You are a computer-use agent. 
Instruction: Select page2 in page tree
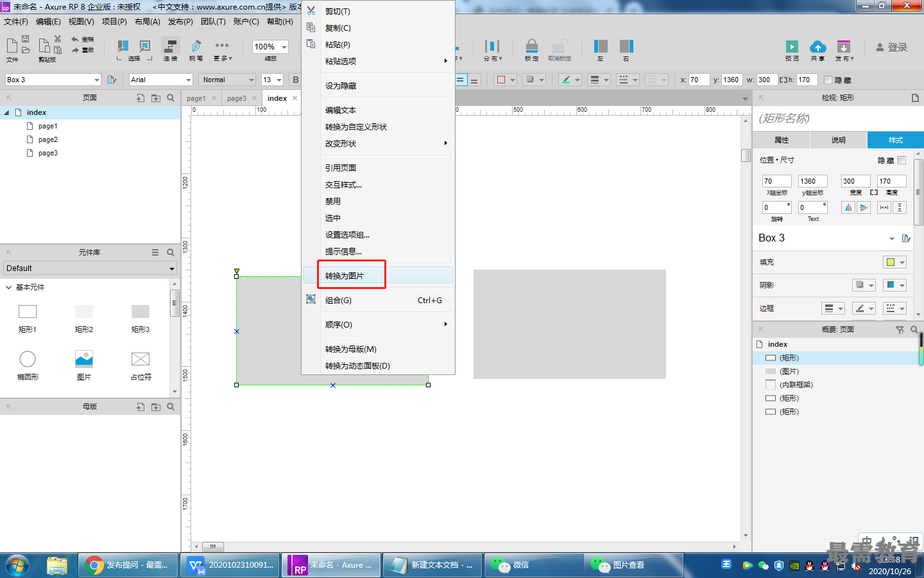(48, 139)
